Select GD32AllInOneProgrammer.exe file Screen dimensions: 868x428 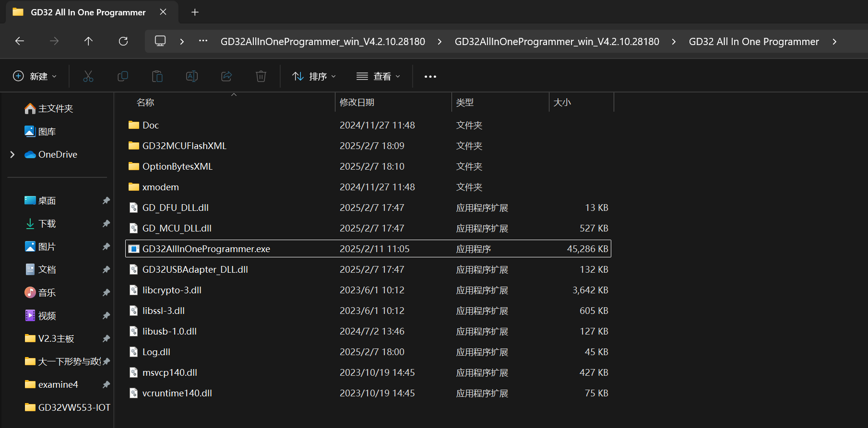[x=368, y=249]
